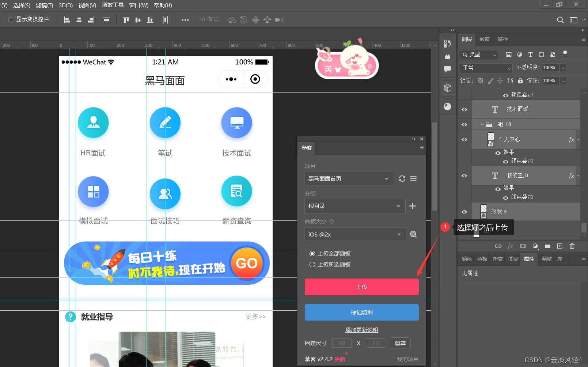Click the shape layer filter icon

(542, 54)
